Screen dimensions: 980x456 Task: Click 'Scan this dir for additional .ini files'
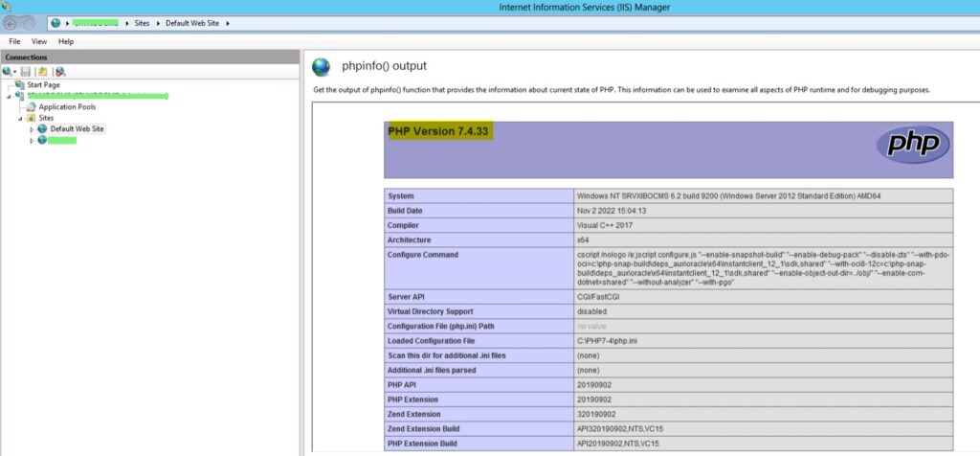pyautogui.click(x=446, y=355)
